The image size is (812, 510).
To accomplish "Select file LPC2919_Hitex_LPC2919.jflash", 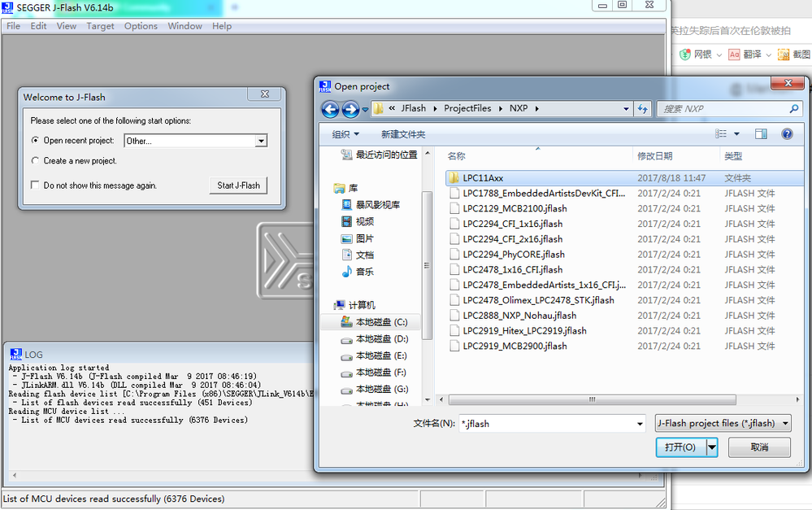I will [524, 331].
